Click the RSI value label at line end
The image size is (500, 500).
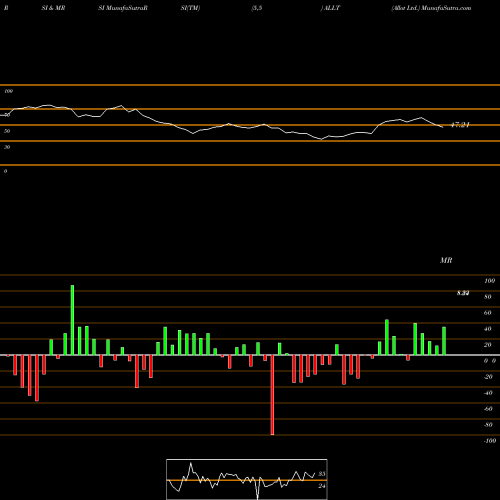coord(460,125)
